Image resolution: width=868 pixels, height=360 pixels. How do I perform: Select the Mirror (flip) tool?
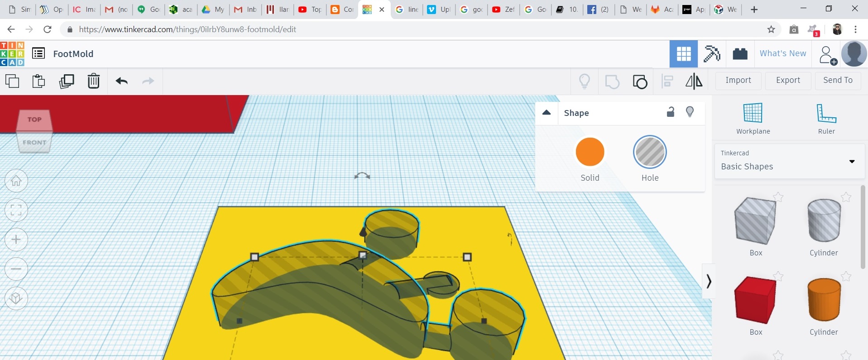[x=694, y=81]
